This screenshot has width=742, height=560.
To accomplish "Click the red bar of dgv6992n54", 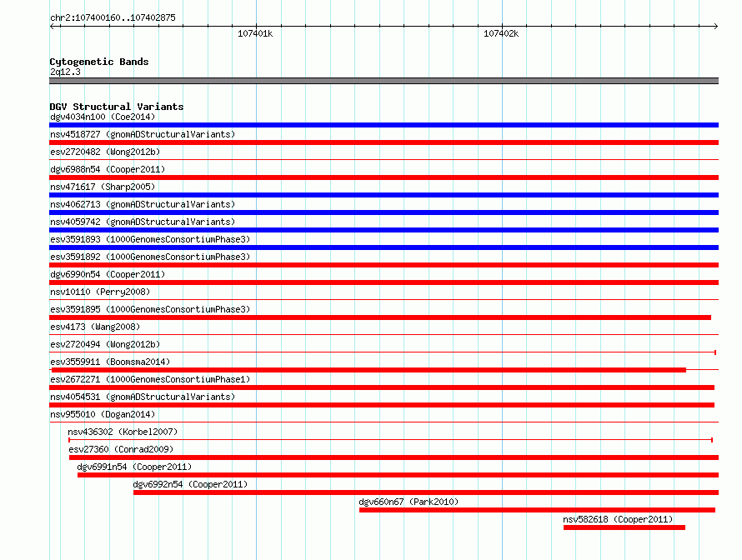I will tap(426, 492).
